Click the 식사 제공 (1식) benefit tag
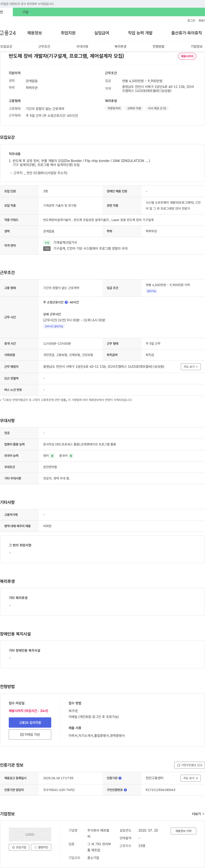Image resolution: width=205 pixels, height=868 pixels. pos(157,108)
